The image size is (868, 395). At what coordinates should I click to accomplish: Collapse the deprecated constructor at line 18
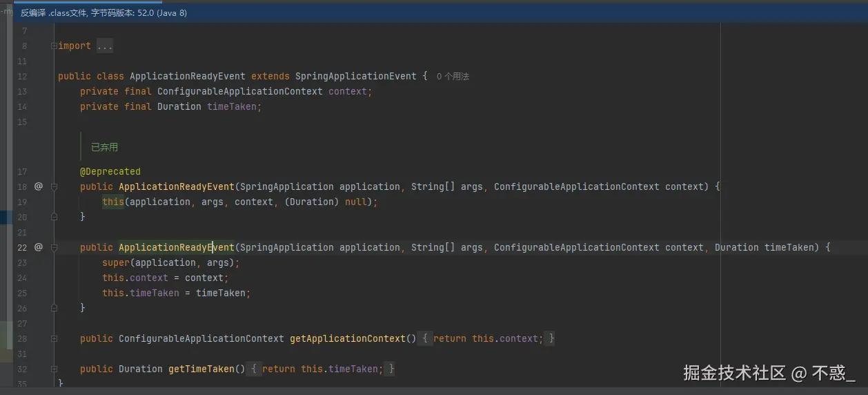(x=54, y=186)
